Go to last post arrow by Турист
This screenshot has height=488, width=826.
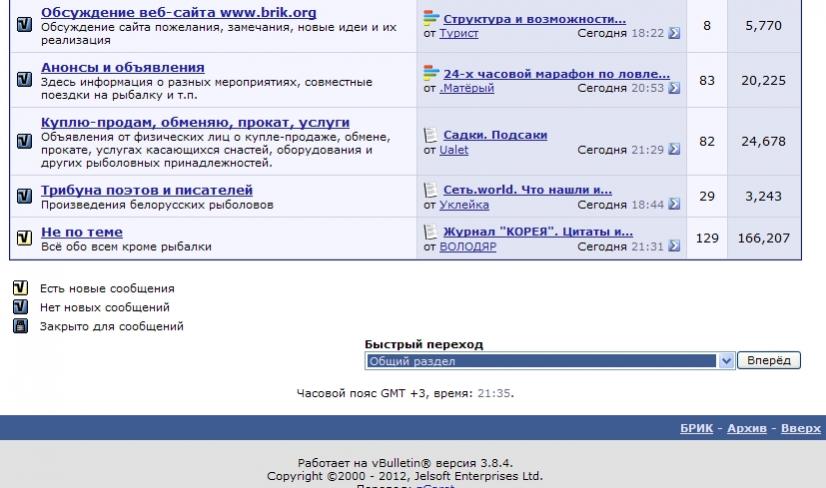[674, 34]
